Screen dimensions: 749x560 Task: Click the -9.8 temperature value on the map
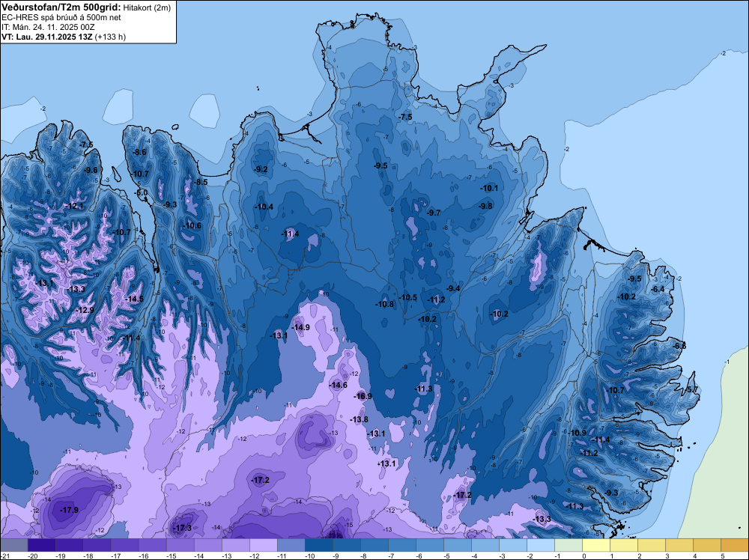(x=486, y=206)
